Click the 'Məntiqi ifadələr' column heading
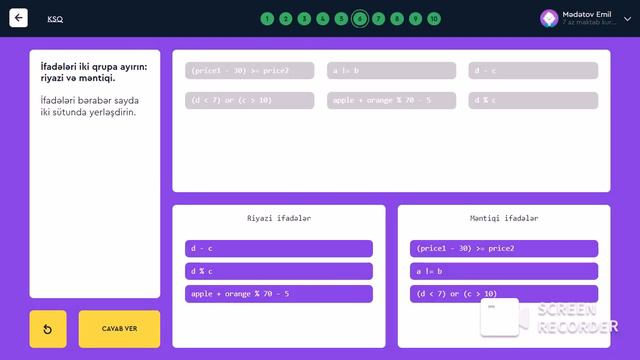This screenshot has height=360, width=640. [x=504, y=218]
